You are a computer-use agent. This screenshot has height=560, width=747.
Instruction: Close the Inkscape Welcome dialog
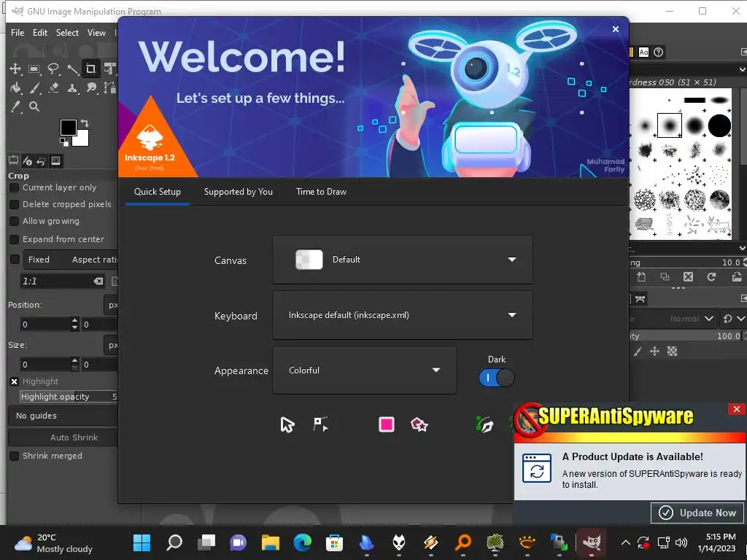click(x=616, y=29)
